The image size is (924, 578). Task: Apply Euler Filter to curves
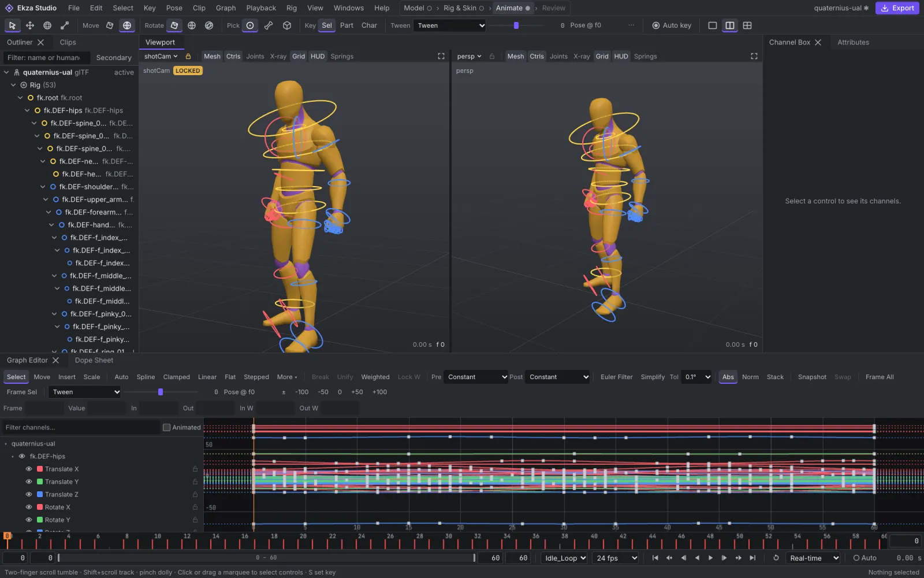click(x=617, y=377)
